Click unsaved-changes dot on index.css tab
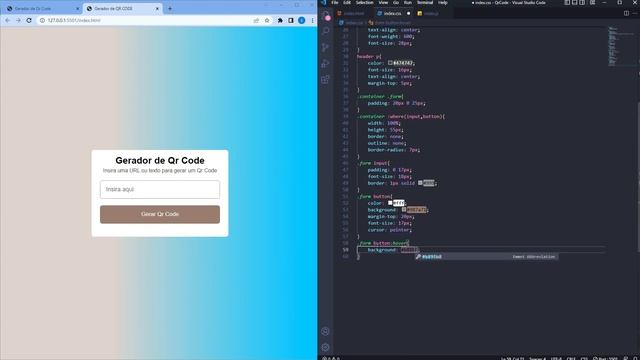This screenshot has width=640, height=360. (408, 13)
